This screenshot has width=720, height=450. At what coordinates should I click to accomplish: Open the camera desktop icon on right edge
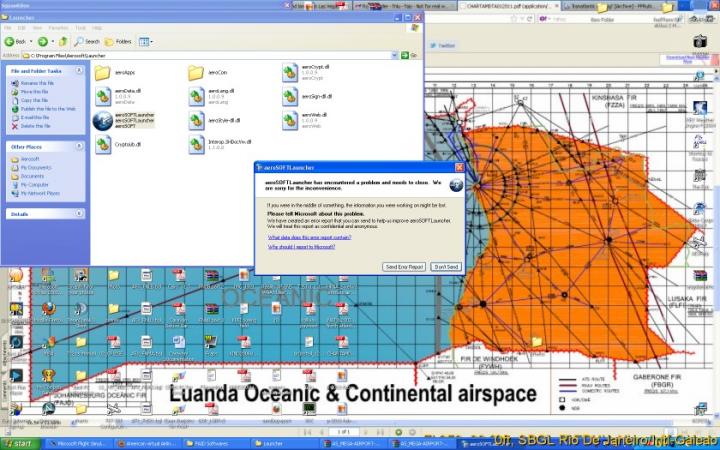pos(700,41)
